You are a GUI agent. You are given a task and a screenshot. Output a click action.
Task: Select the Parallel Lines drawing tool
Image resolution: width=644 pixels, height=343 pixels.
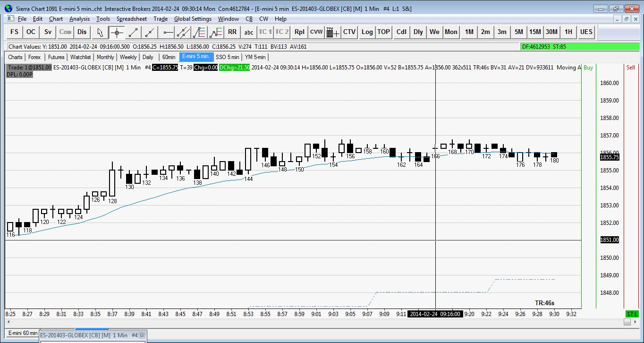click(183, 32)
